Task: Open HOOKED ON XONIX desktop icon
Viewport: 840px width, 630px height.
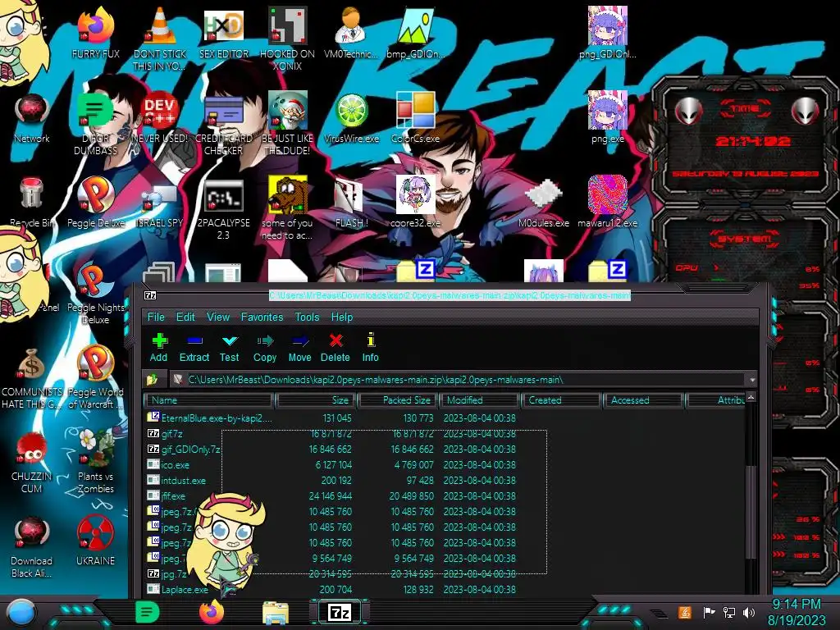Action: (287, 38)
